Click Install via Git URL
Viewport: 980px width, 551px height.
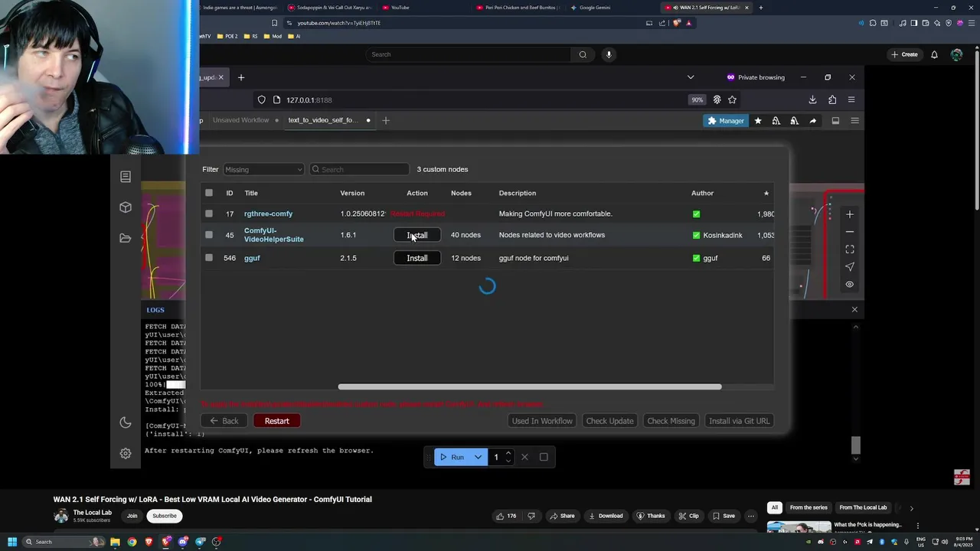click(x=739, y=421)
